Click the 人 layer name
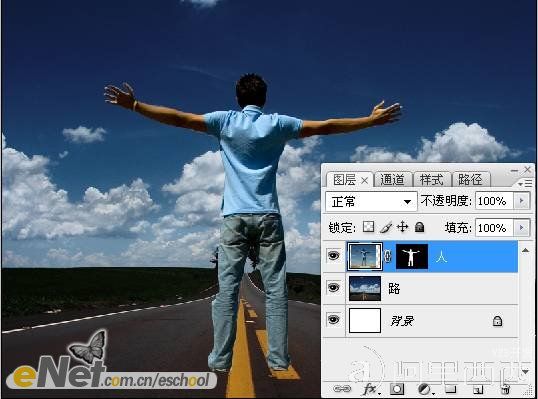 (441, 257)
